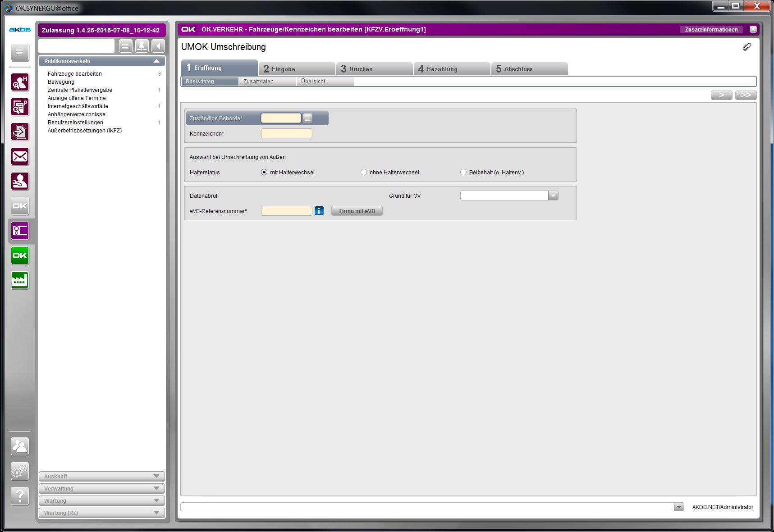Click the blue info icon beside eVB-Referenznummer

tap(319, 211)
